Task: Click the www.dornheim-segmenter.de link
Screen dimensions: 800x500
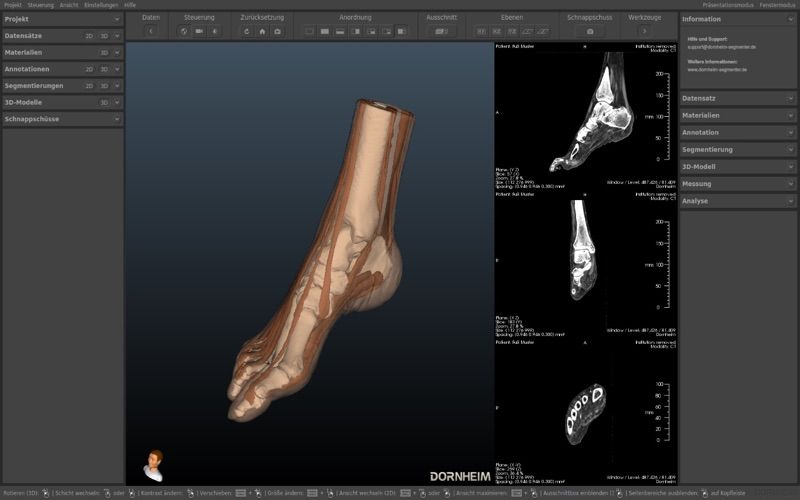Action: (x=717, y=69)
